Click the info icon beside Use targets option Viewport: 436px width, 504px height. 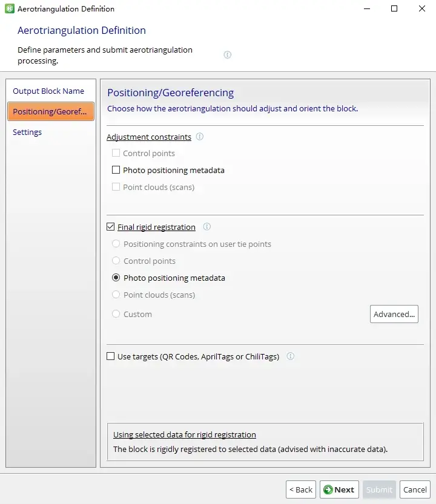290,356
